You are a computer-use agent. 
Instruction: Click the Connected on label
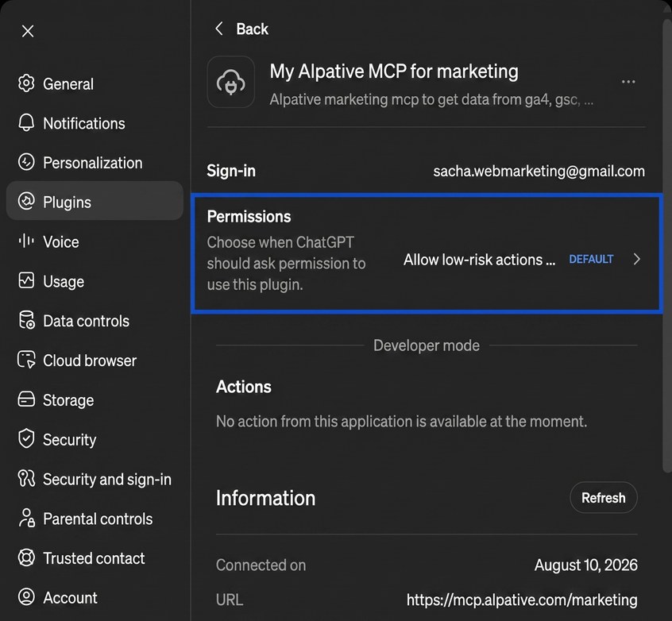tap(261, 565)
